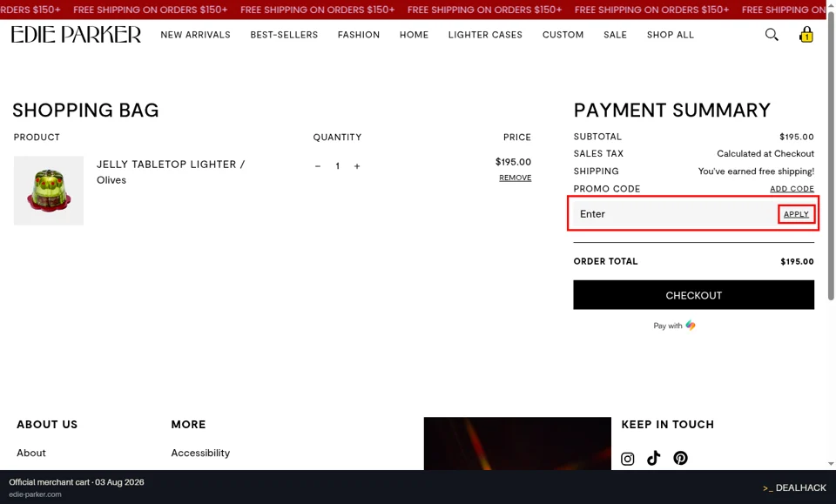Open the New Arrivals menu

pos(196,35)
